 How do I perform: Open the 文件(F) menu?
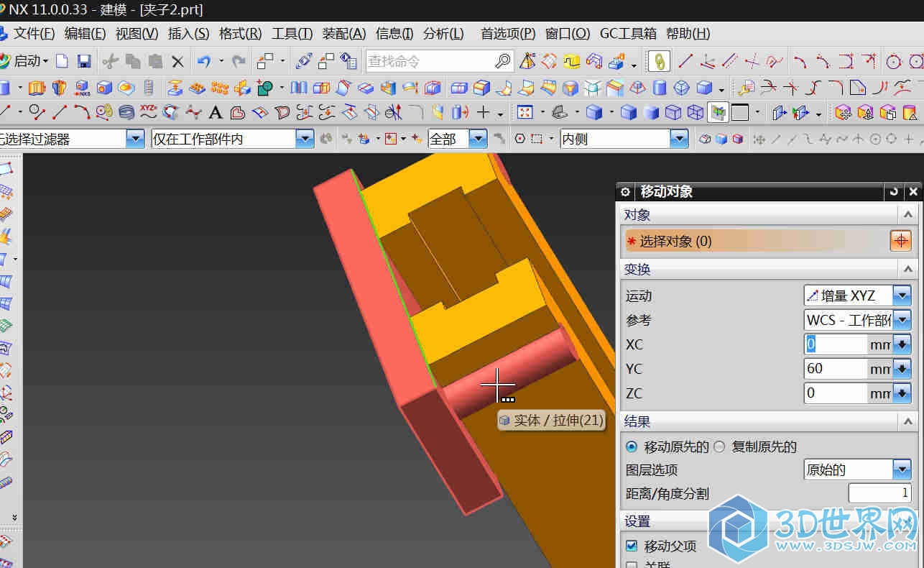click(34, 34)
